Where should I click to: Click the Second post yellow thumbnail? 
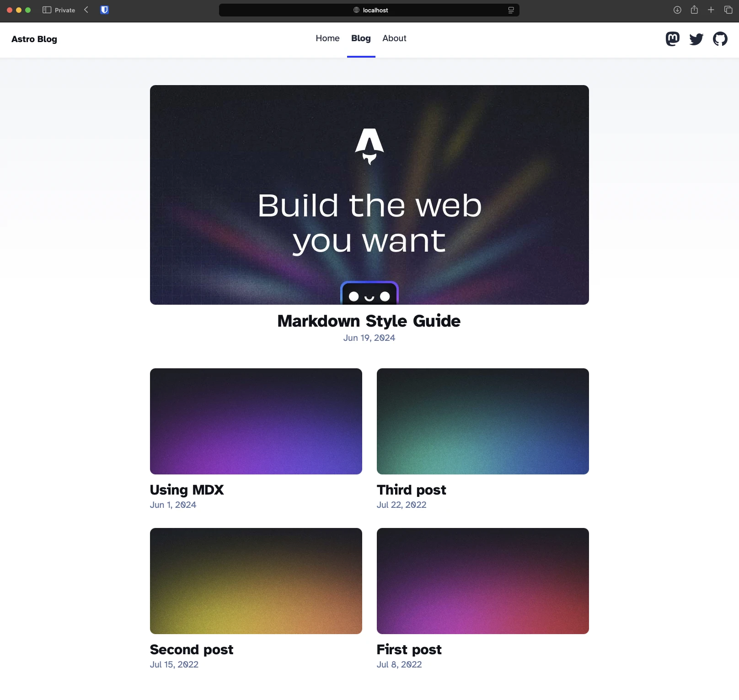(256, 581)
